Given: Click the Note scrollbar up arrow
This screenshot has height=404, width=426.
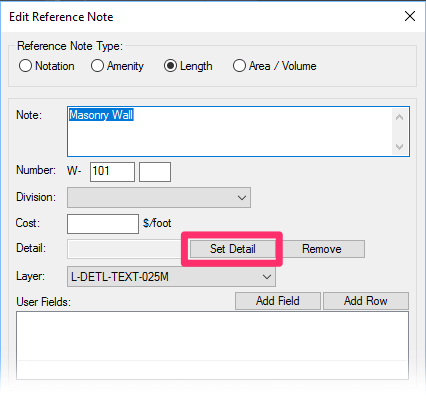Looking at the screenshot, I should click(399, 117).
